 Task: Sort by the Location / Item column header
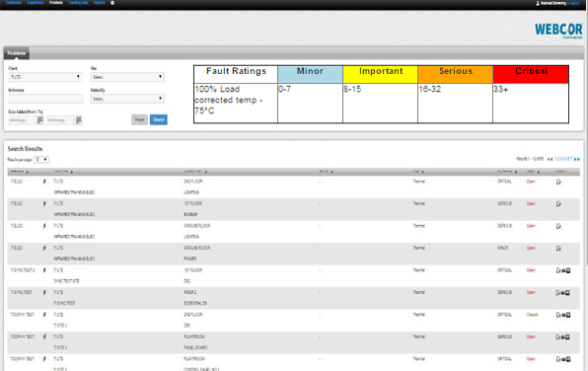point(195,172)
